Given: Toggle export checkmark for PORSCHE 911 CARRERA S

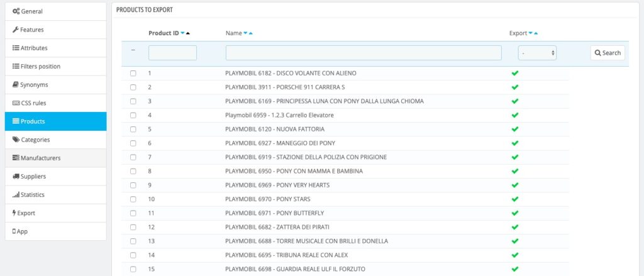Looking at the screenshot, I should [515, 87].
